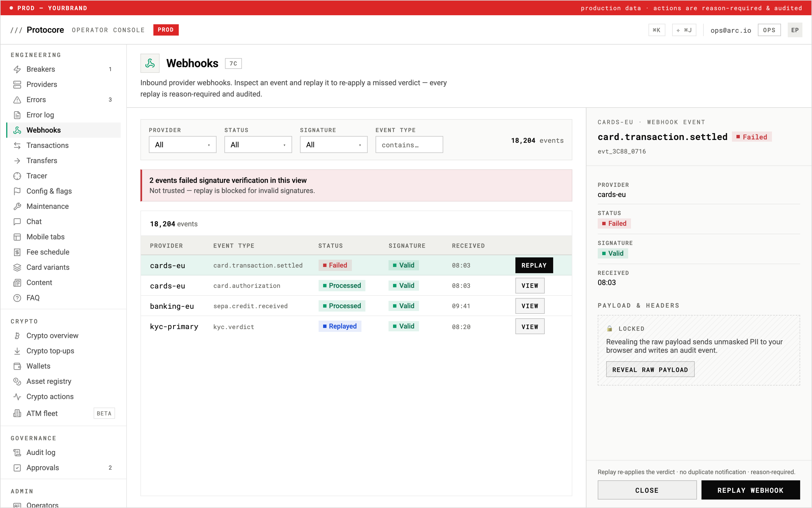Click the 7C badge beside Webhooks title
Viewport: 812px width, 508px height.
click(233, 63)
